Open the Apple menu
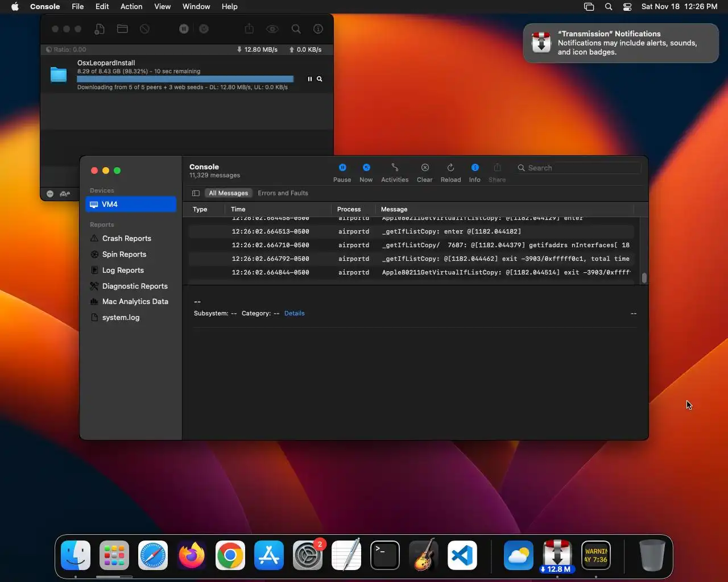This screenshot has width=728, height=582. (15, 6)
